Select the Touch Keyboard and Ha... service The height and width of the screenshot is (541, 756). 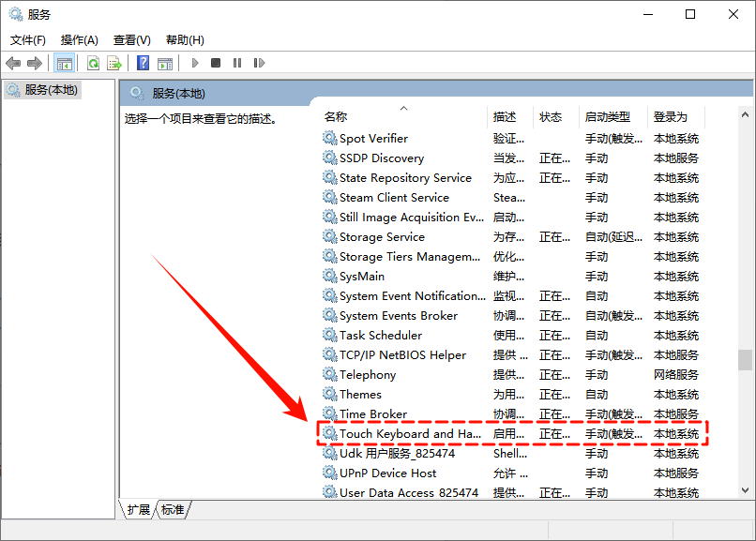pyautogui.click(x=410, y=434)
